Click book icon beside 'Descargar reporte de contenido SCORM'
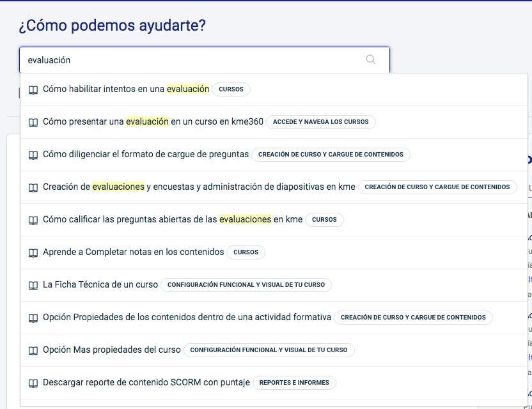This screenshot has width=532, height=409. [x=33, y=383]
